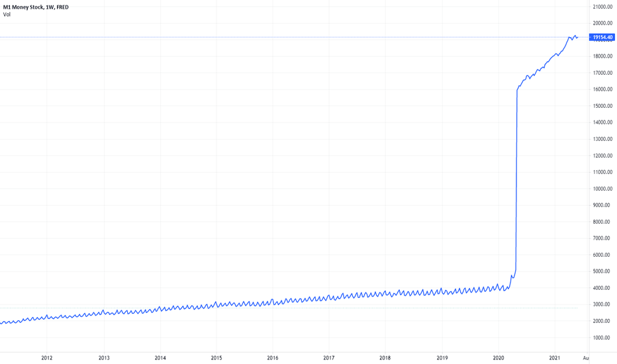Click the 2021 year label
Viewport: 617px width, 364px height.
point(555,358)
